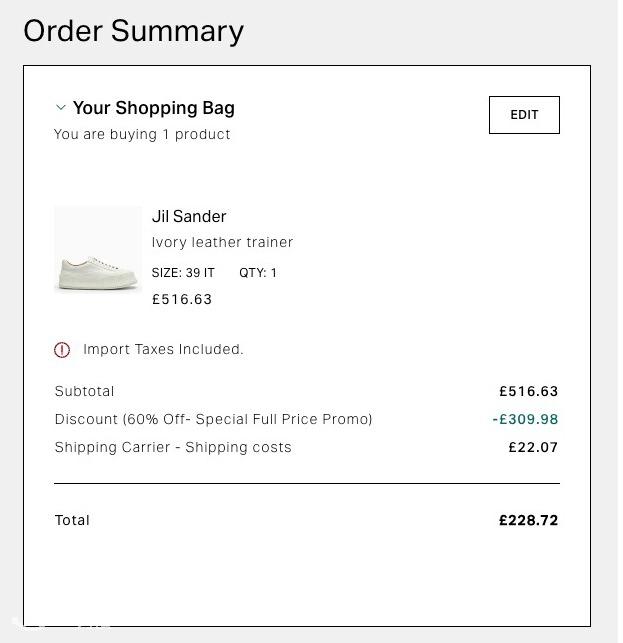Click the Shipping Carrier costs label
This screenshot has height=643, width=623.
(173, 447)
